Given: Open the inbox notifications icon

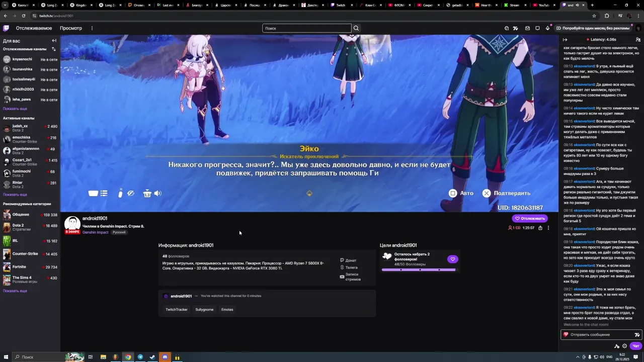Looking at the screenshot, I should coord(527,28).
